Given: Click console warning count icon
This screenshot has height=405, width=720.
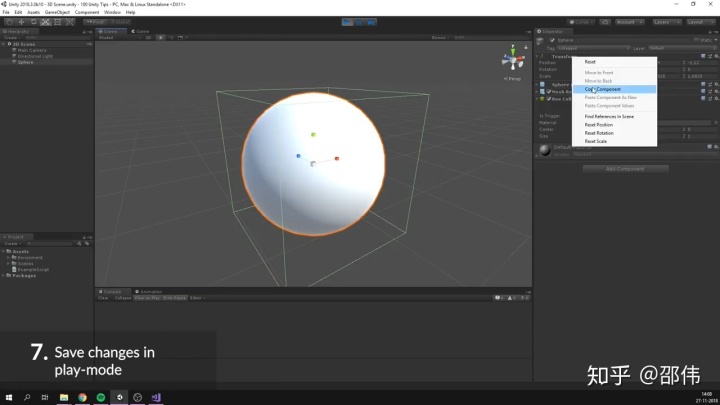Looking at the screenshot, I should point(512,298).
